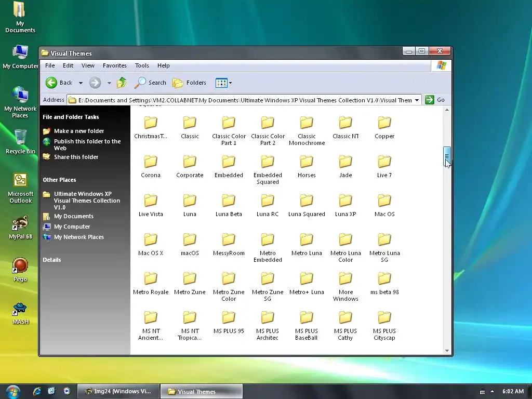Select the MyPal 68 desktop shortcut
The width and height of the screenshot is (532, 399).
pyautogui.click(x=20, y=228)
